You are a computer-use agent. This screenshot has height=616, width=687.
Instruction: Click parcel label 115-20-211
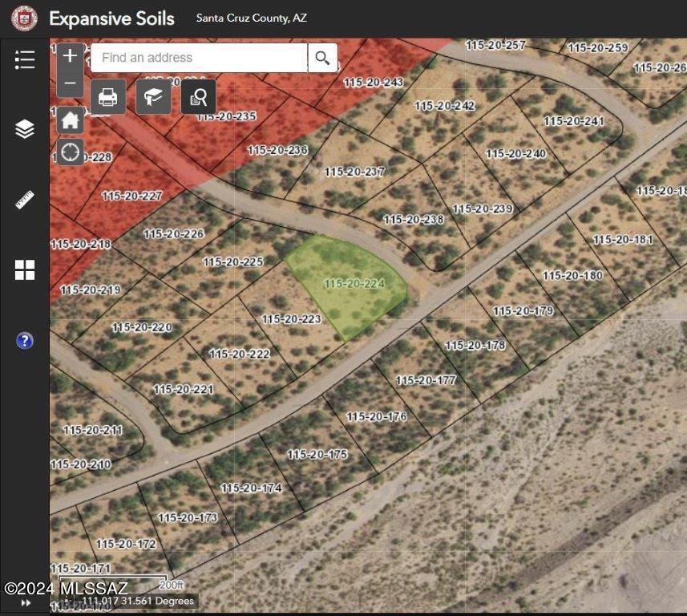click(x=93, y=430)
